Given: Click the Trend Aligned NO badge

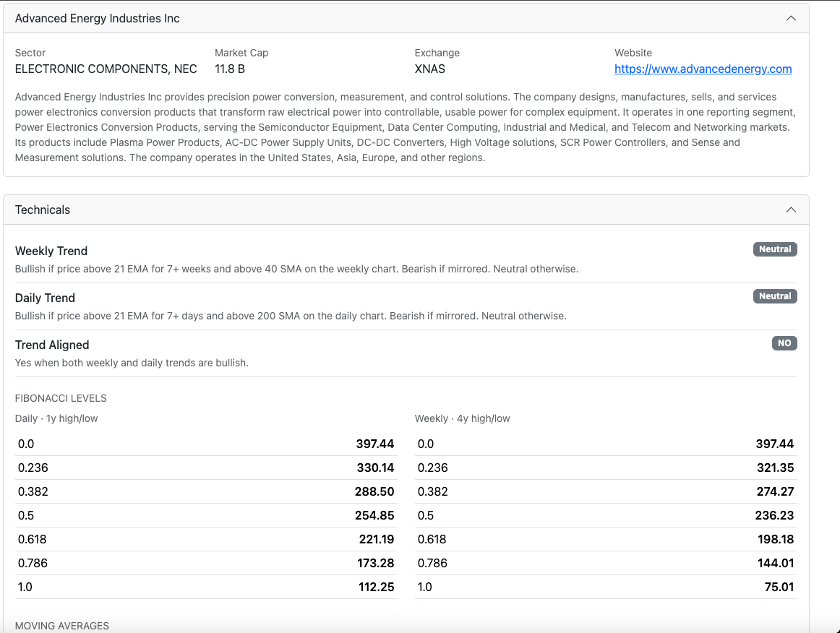Looking at the screenshot, I should pos(784,343).
